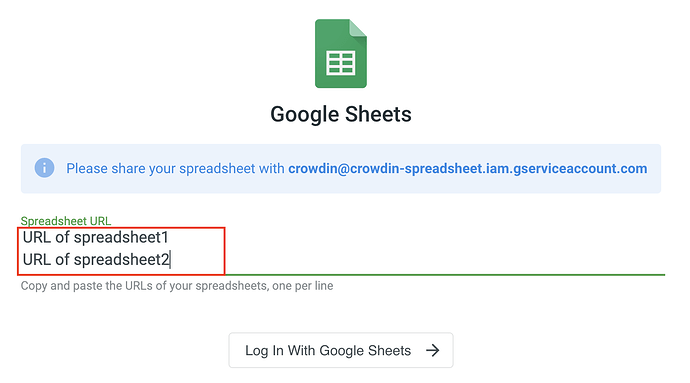
Task: Click the 'URL of spreadsheet1' line
Action: tap(95, 237)
